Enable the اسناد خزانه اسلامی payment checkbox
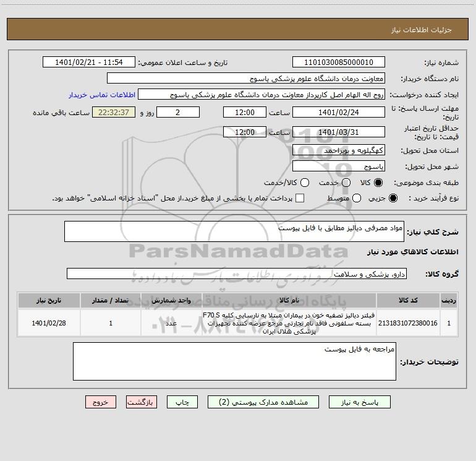 (x=300, y=198)
